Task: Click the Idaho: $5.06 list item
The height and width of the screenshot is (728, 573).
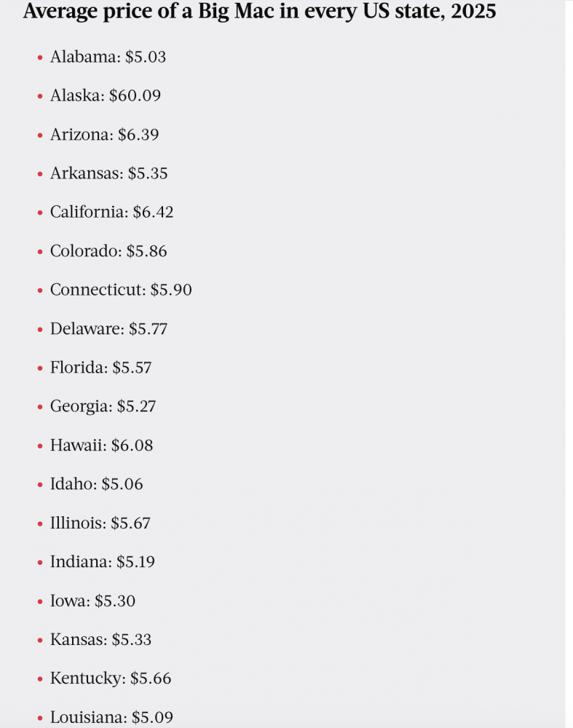Action: tap(96, 484)
